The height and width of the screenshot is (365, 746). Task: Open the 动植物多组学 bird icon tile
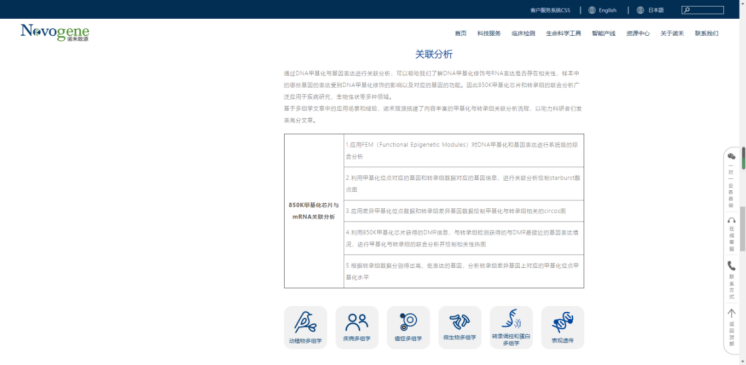305,327
